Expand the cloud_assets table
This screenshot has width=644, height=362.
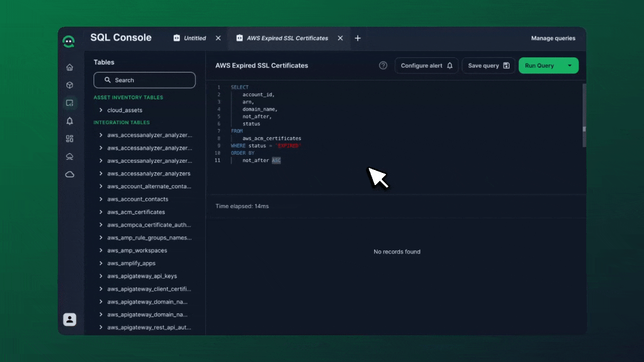point(101,110)
